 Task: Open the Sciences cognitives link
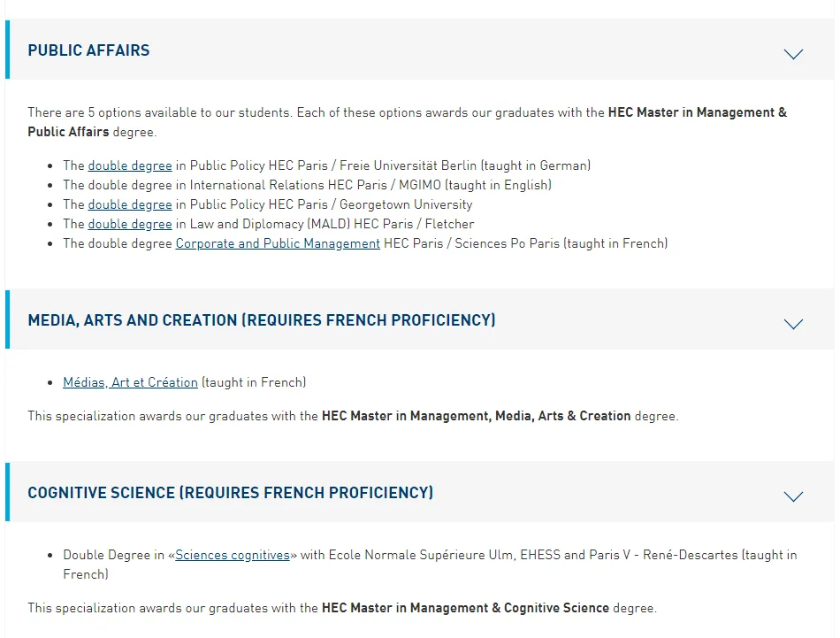click(x=233, y=555)
